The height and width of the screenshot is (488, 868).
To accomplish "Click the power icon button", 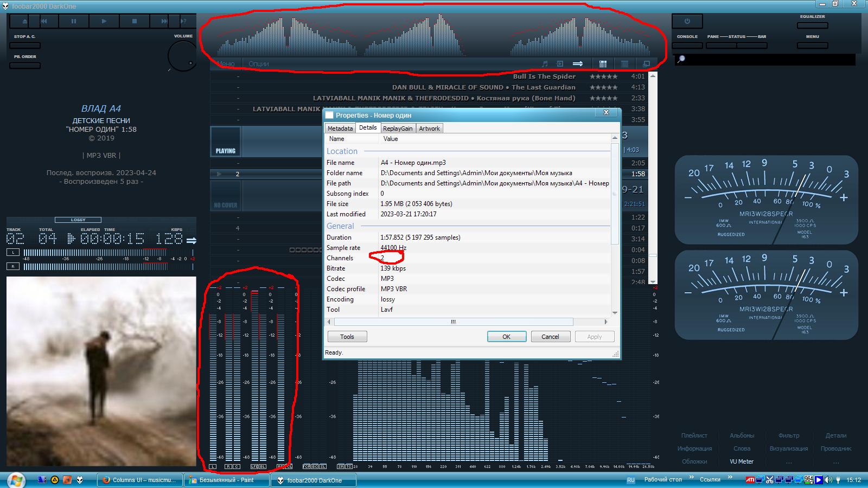I will (687, 21).
